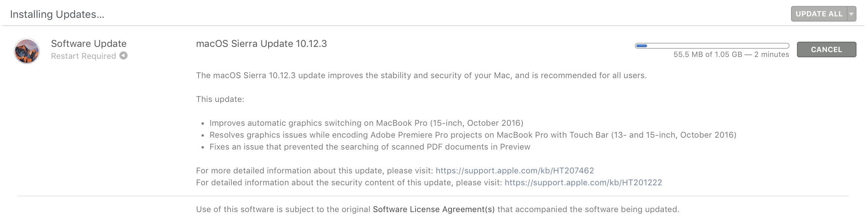Screen dimensions: 868x221
Task: Open the Update All dropdown arrow
Action: point(851,14)
